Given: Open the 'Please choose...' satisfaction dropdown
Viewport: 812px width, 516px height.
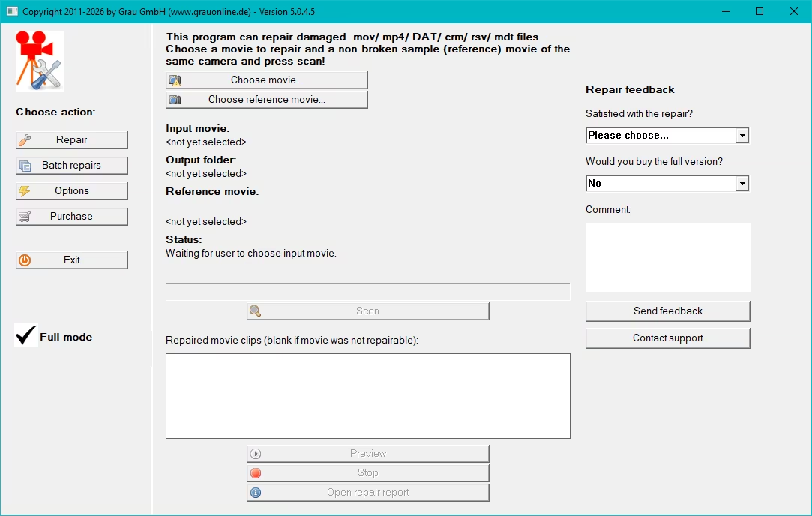Looking at the screenshot, I should point(667,136).
